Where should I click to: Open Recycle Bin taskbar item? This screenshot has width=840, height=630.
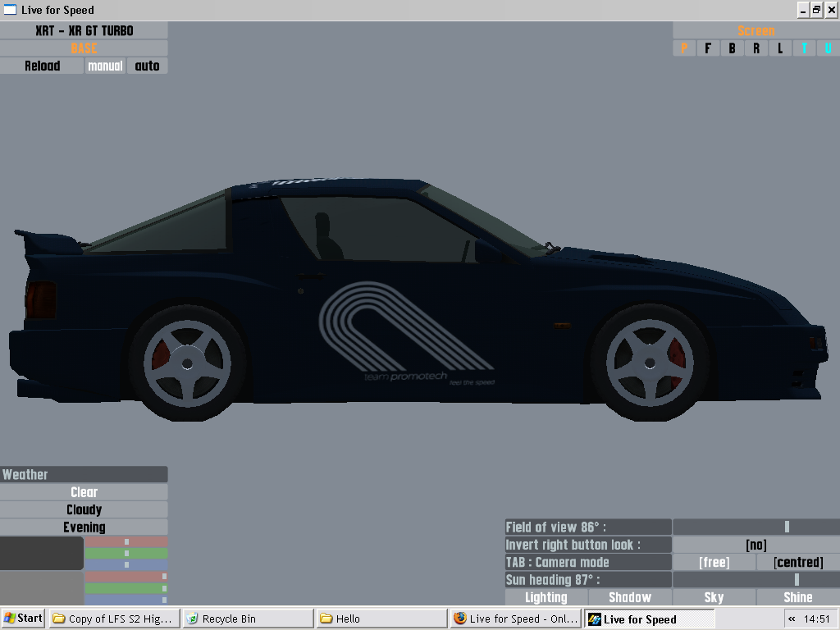pos(248,619)
